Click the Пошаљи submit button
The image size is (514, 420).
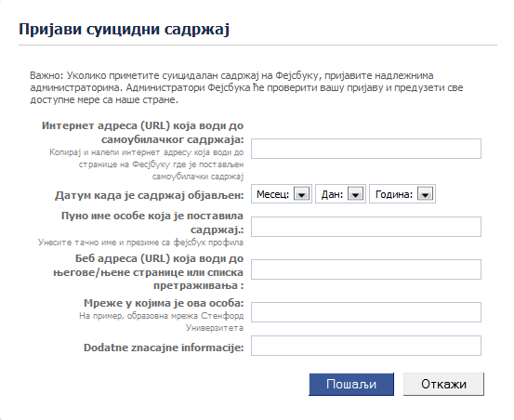tap(351, 384)
